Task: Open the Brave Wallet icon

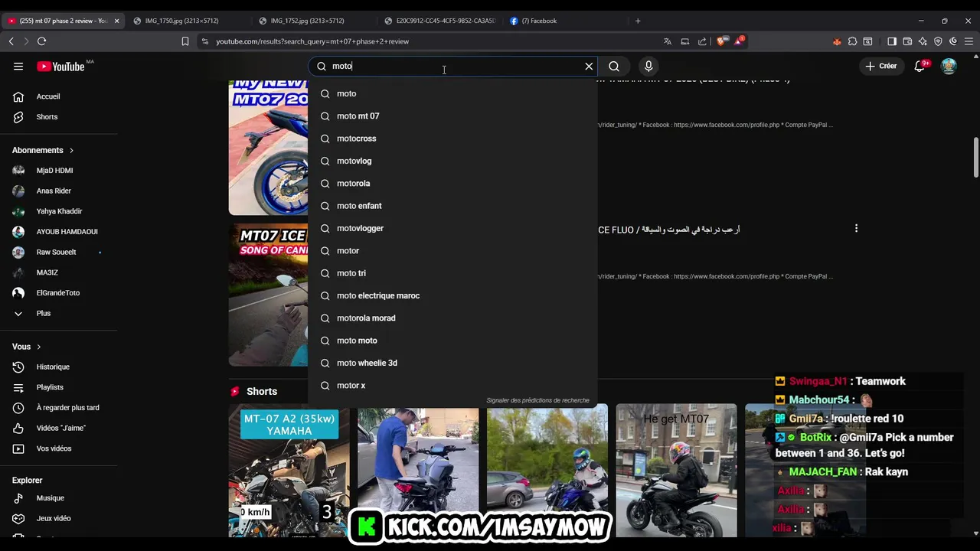Action: point(907,41)
